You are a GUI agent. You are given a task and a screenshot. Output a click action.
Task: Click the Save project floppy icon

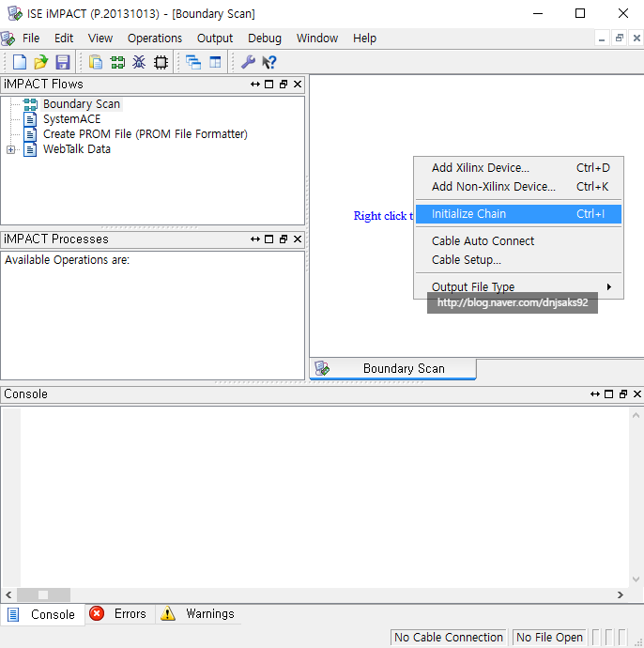click(x=62, y=62)
